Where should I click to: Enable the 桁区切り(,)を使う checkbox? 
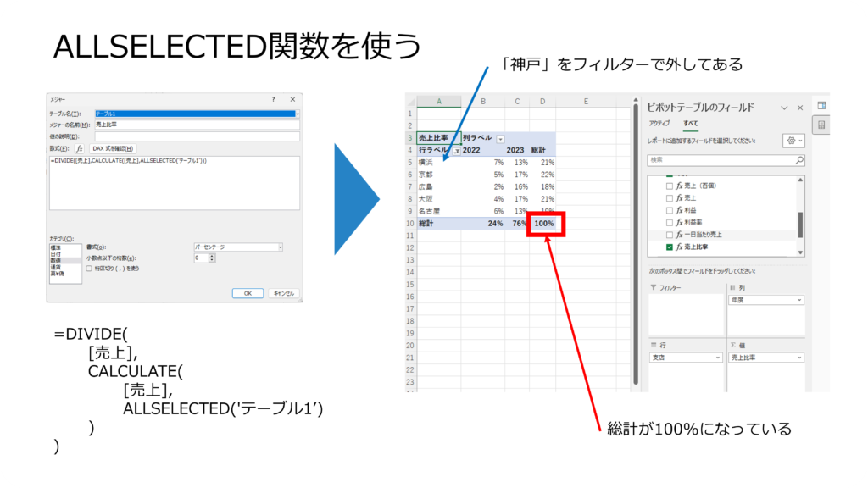(x=88, y=268)
